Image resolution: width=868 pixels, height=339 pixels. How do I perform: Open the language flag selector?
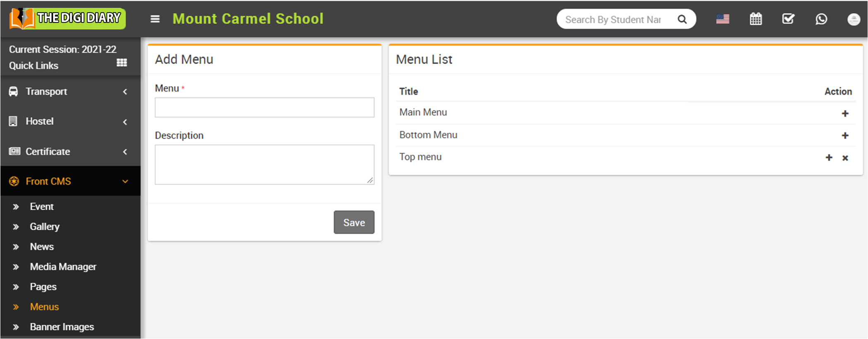click(x=722, y=19)
